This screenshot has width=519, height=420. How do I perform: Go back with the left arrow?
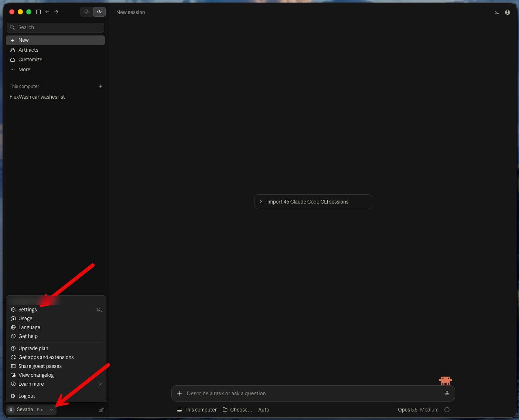click(x=47, y=12)
